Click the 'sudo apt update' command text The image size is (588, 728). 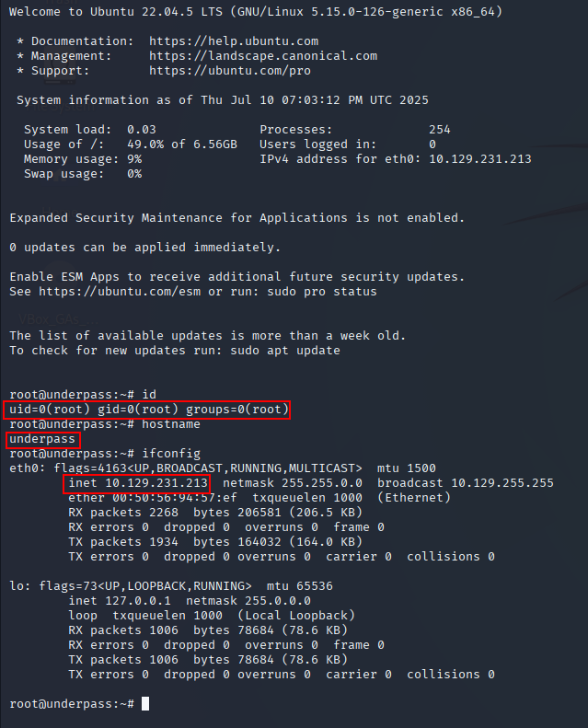[285, 351]
